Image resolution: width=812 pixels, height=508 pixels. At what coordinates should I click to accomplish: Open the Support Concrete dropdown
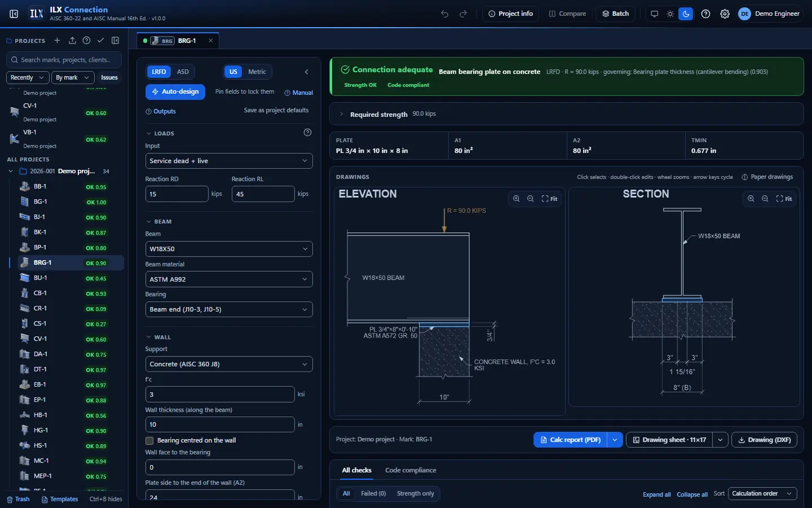tap(228, 364)
